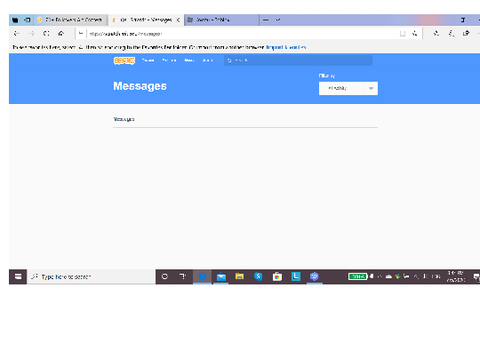Open Skype from the taskbar
Screen dimensions: 480x360
coord(258,277)
